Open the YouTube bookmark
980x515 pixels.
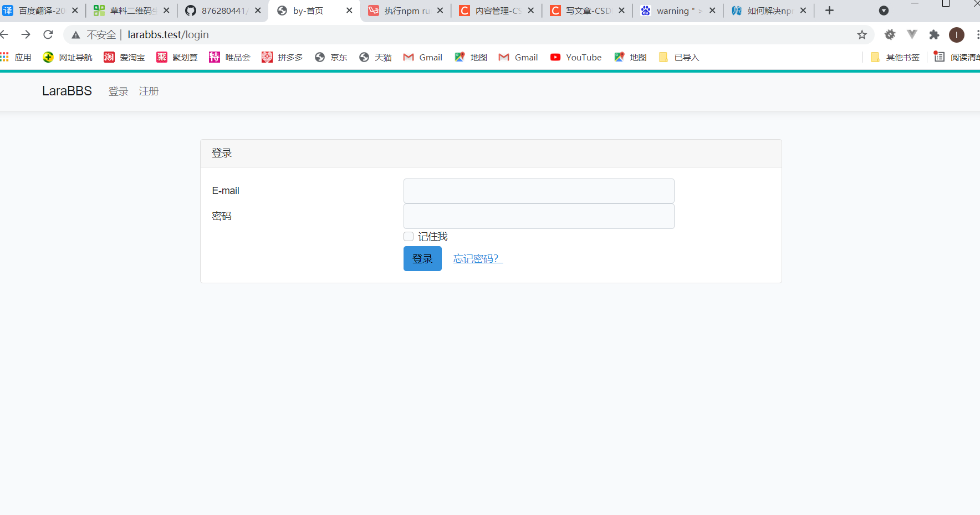[x=575, y=57]
